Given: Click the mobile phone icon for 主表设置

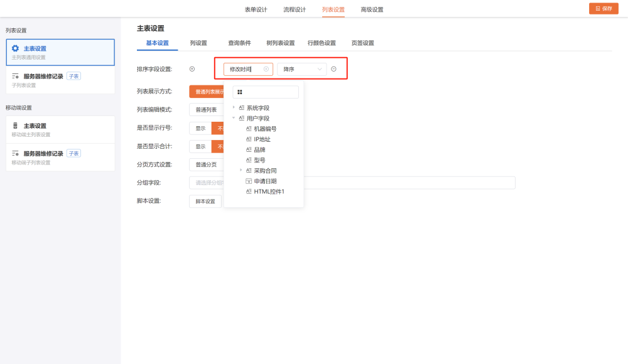Looking at the screenshot, I should click(x=16, y=126).
